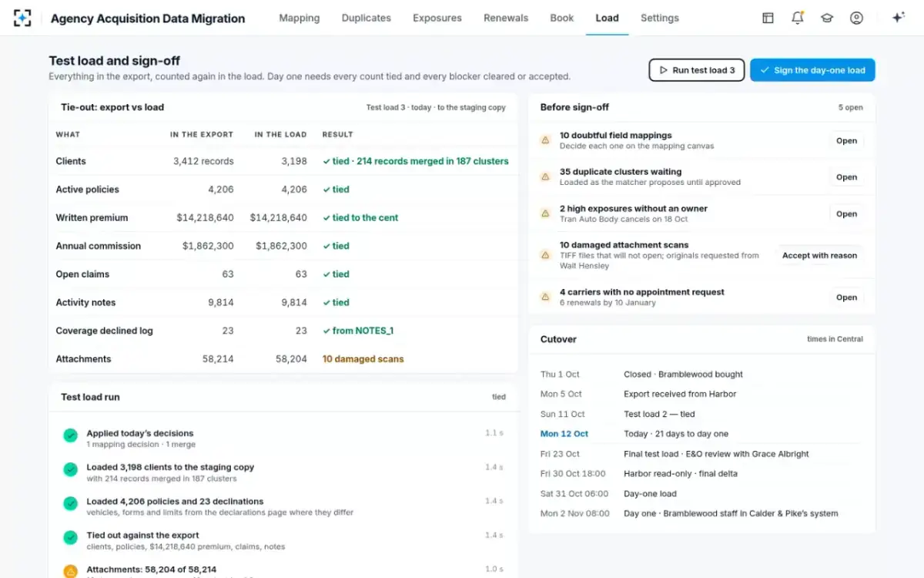Open the doubtful field mappings blocker
Screen dimensions: 924x578
click(846, 141)
